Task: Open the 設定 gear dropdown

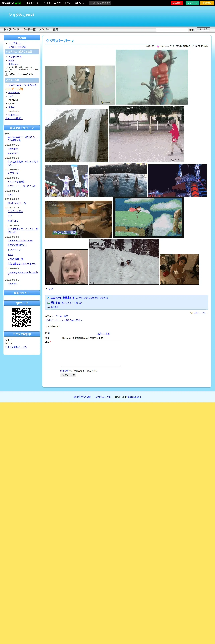Action: [68, 3]
